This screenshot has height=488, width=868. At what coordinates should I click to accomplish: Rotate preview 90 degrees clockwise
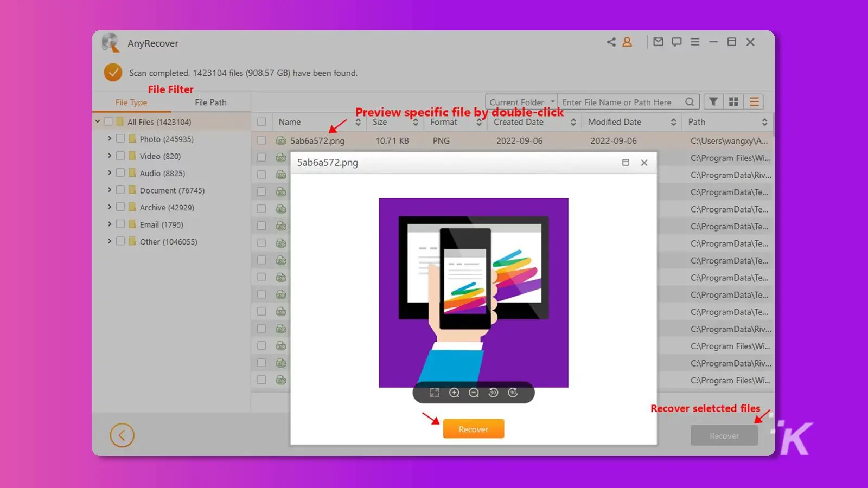513,393
